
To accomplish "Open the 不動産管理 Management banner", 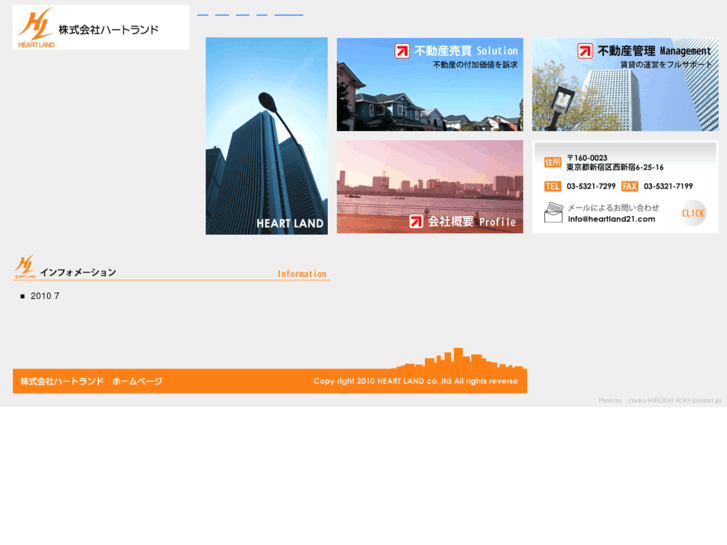I will [x=625, y=84].
